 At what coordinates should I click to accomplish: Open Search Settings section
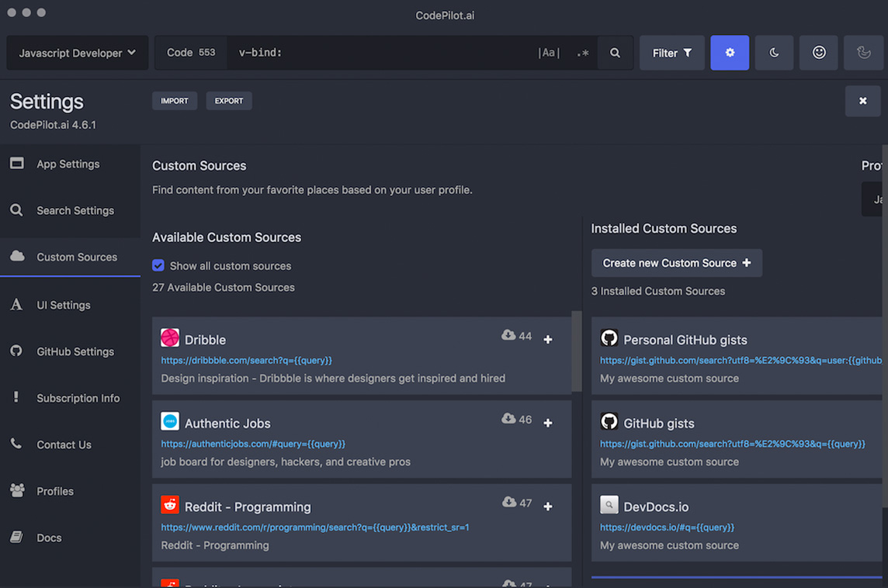(x=70, y=210)
